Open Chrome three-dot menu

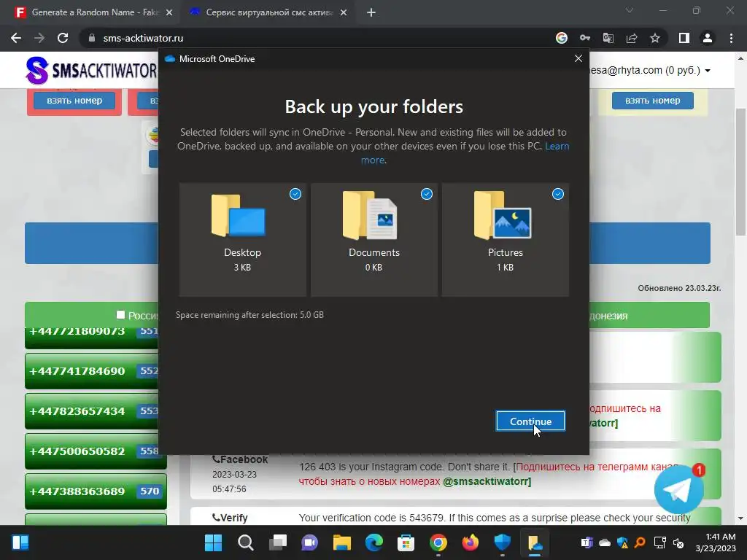tap(731, 38)
